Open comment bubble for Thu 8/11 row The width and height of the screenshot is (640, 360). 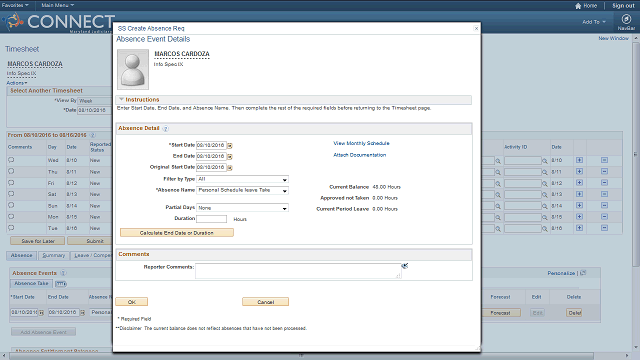tap(11, 171)
